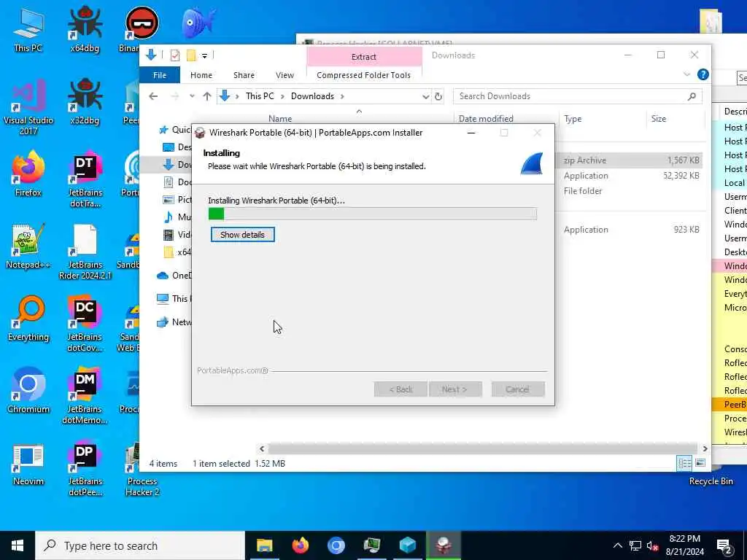
Task: Open Process Hacker 2 desktop shortcut
Action: [x=142, y=469]
